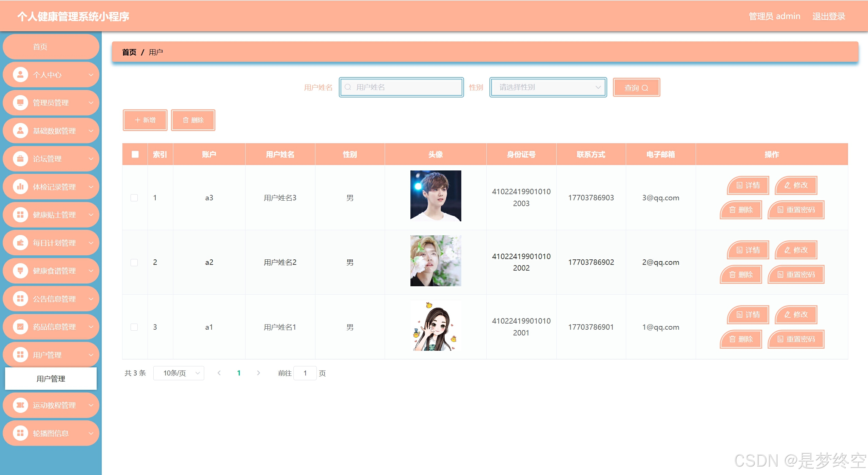The height and width of the screenshot is (475, 868).
Task: Click the 公告信息管理 grid icon
Action: coord(20,299)
